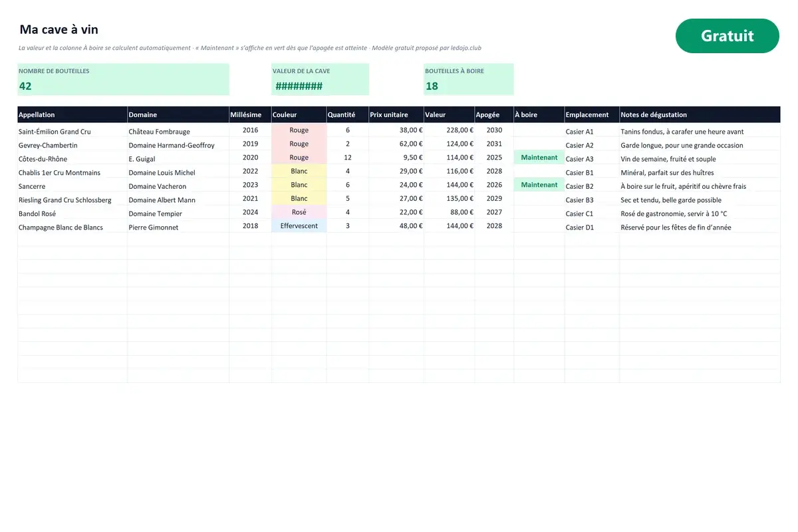
Task: Select the Effervescent cell for Champagne
Action: (299, 226)
